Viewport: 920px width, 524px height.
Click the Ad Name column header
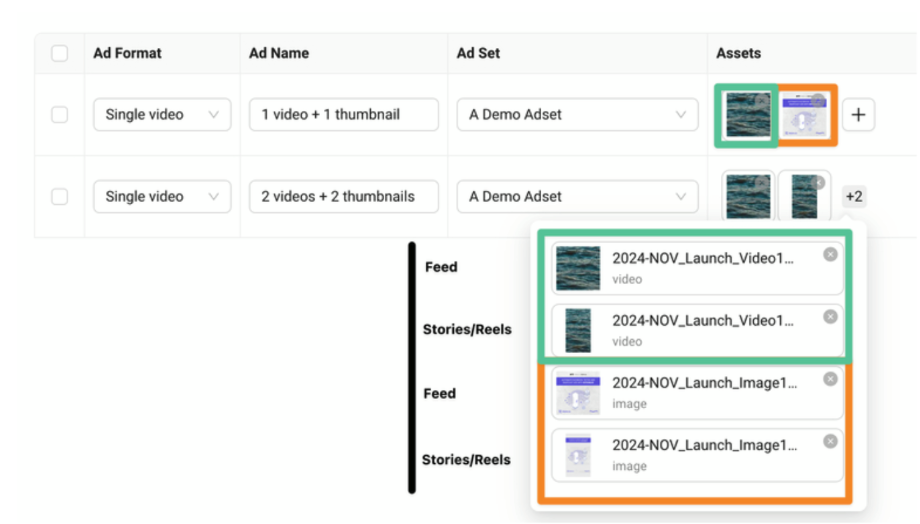coord(279,53)
